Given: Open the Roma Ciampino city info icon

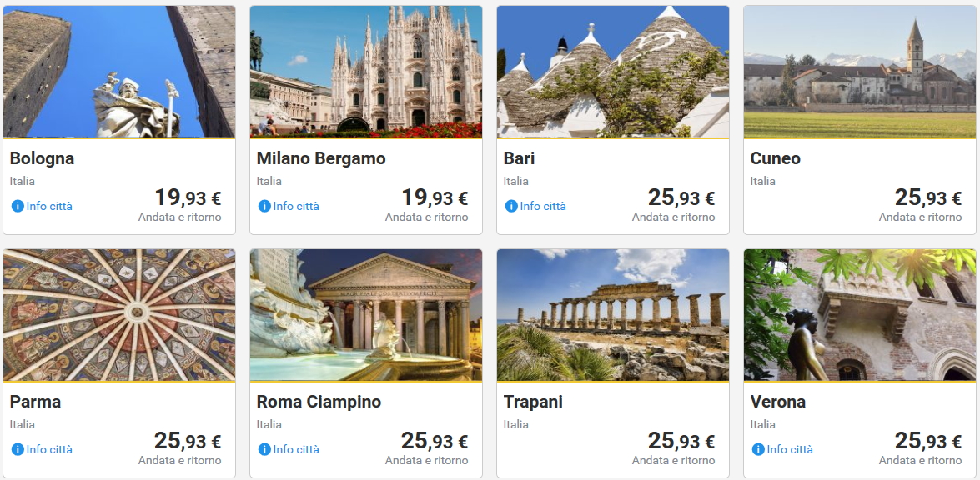Looking at the screenshot, I should [264, 449].
